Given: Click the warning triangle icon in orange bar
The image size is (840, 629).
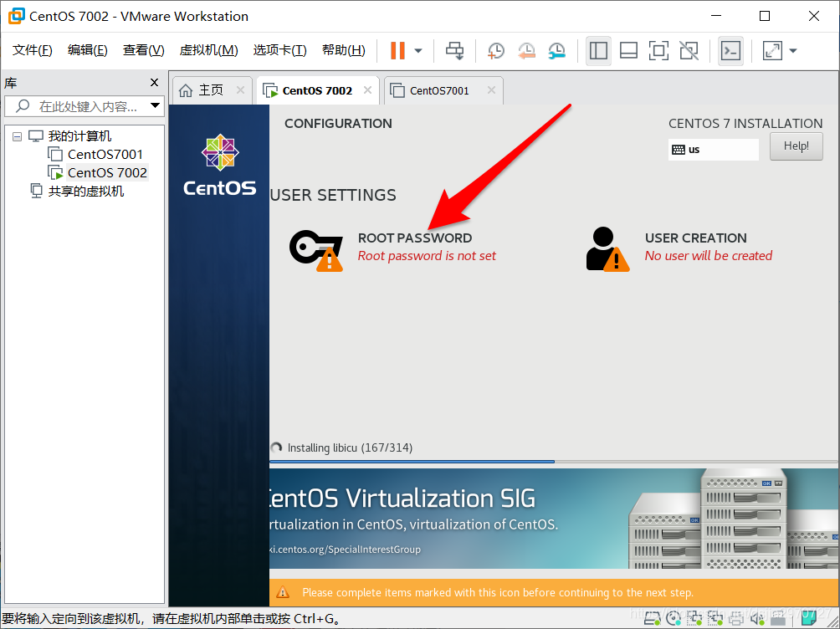Looking at the screenshot, I should coord(282,592).
